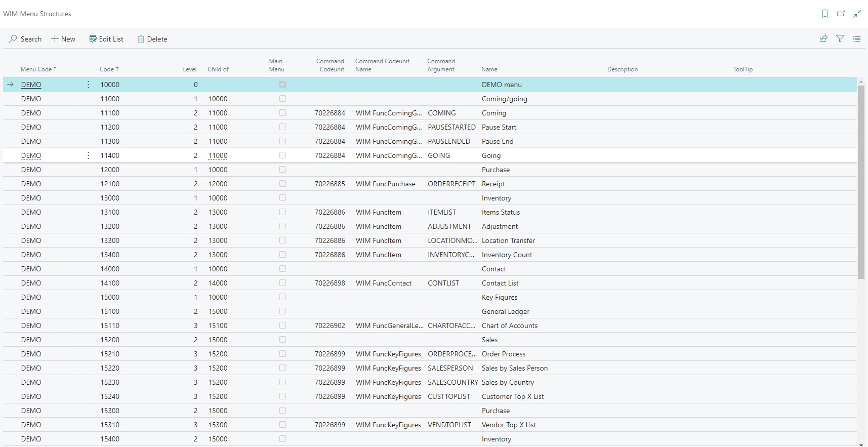Select the 'Items Status' name cell
The image size is (868, 447).
point(501,212)
